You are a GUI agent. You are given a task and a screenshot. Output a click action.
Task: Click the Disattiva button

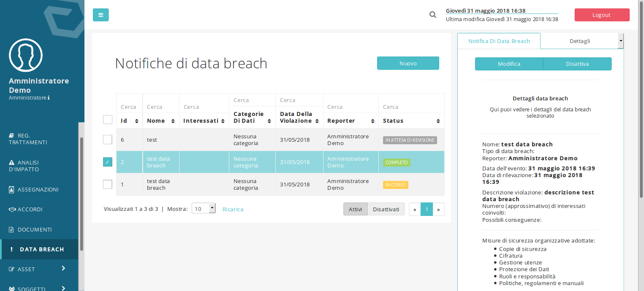click(577, 64)
